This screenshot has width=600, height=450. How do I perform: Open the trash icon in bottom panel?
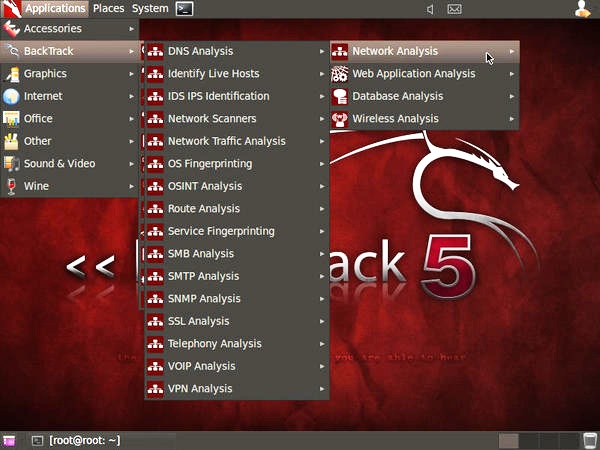click(590, 441)
